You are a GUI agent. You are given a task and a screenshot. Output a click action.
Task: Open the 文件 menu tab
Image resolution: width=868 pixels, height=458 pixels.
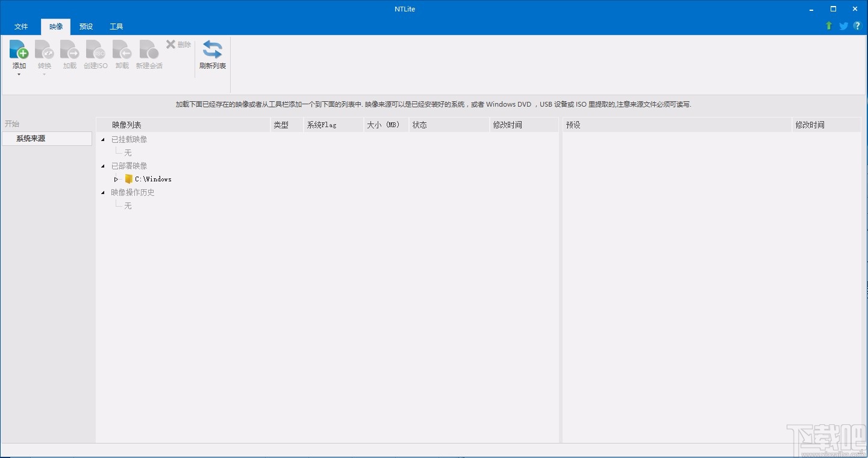pyautogui.click(x=21, y=27)
